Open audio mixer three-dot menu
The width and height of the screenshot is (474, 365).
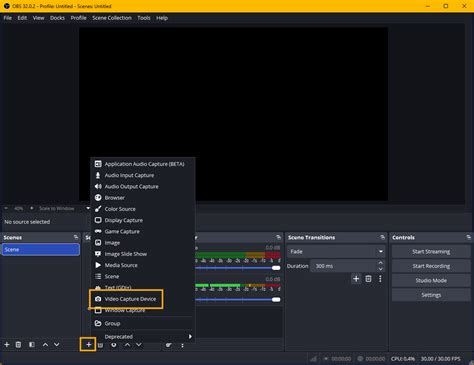(182, 345)
